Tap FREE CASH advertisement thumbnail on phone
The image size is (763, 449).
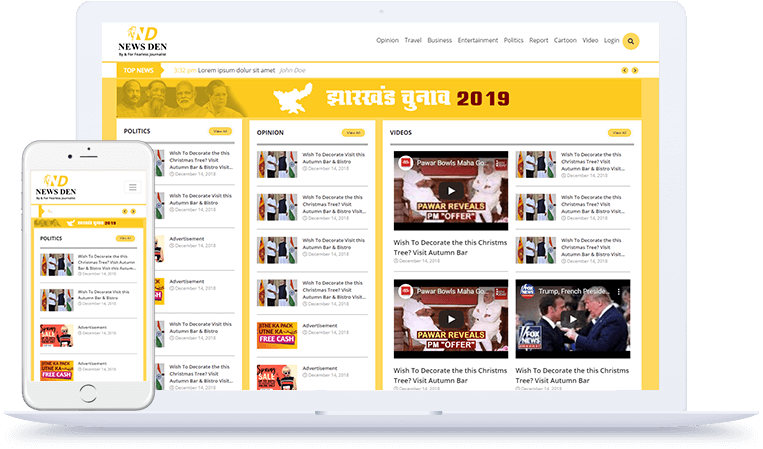[x=57, y=371]
